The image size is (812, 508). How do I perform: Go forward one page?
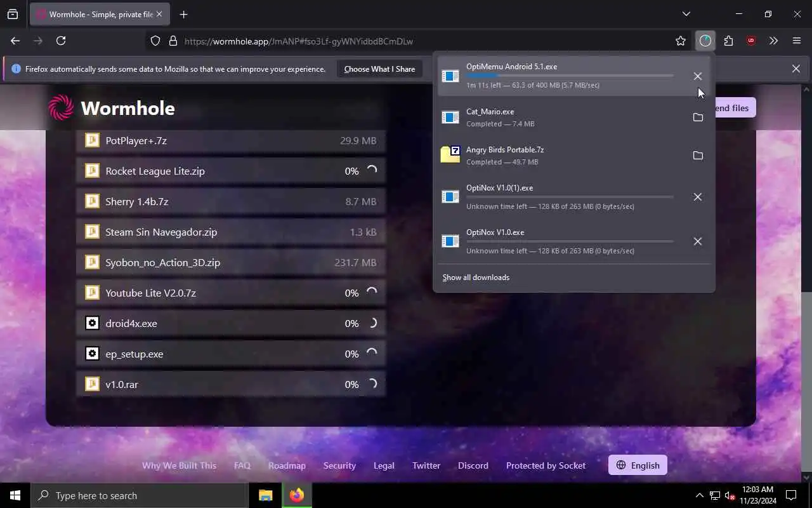click(38, 41)
